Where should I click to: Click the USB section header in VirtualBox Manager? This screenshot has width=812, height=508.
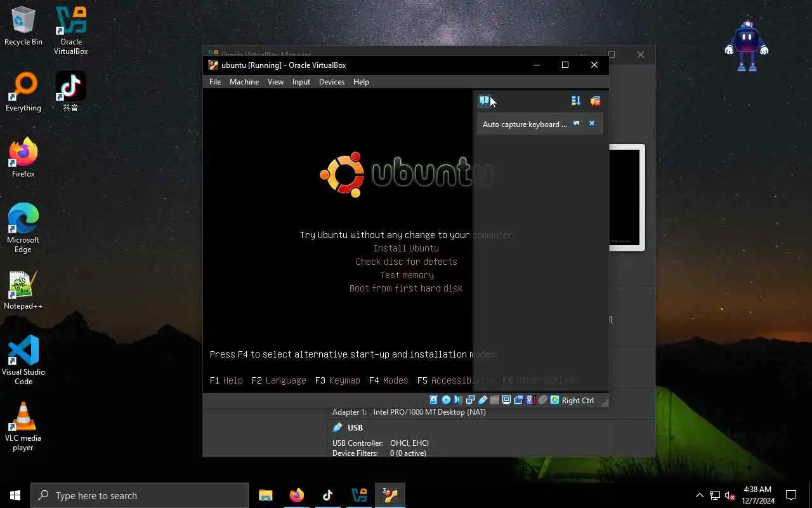pos(355,427)
